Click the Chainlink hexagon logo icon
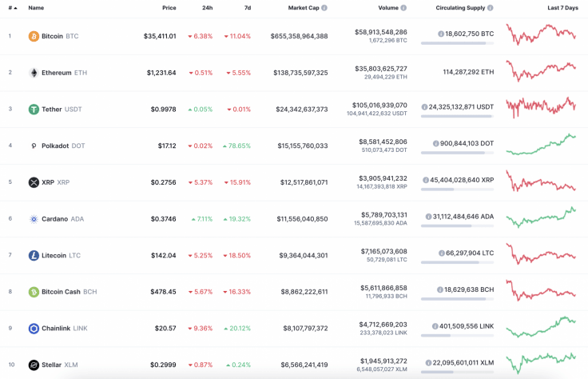 tap(34, 329)
